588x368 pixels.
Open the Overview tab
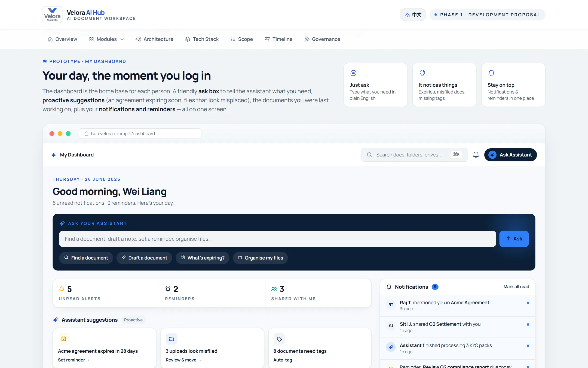[x=62, y=39]
